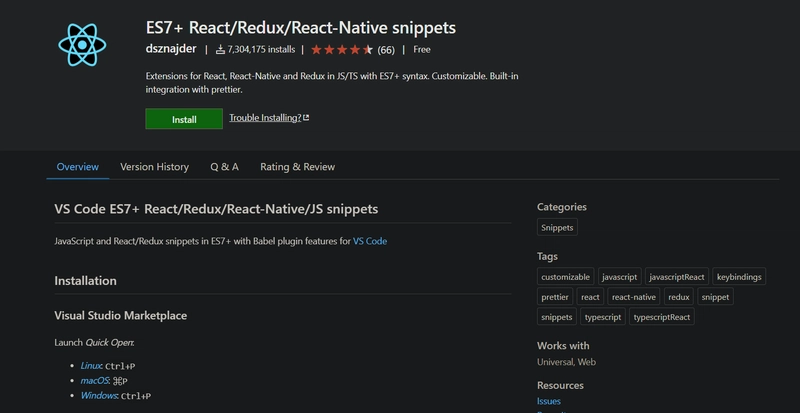Switch to the Overview tab
800x413 pixels.
(x=78, y=167)
